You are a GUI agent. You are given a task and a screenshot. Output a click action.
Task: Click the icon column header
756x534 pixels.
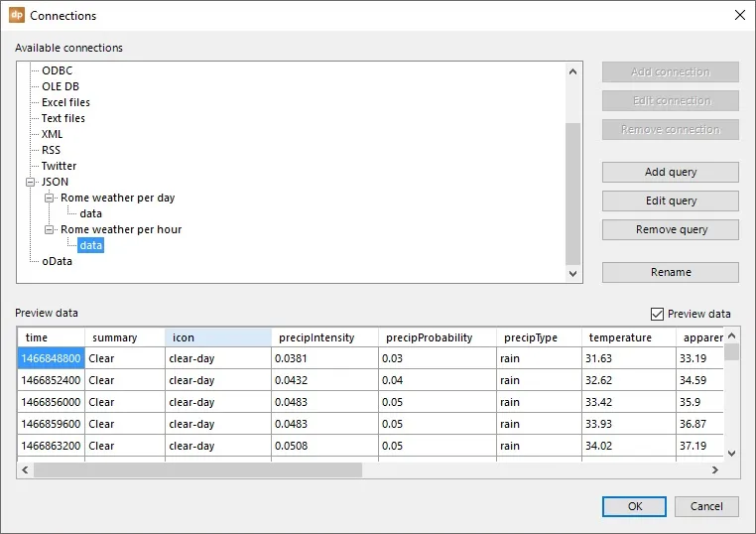pos(218,337)
